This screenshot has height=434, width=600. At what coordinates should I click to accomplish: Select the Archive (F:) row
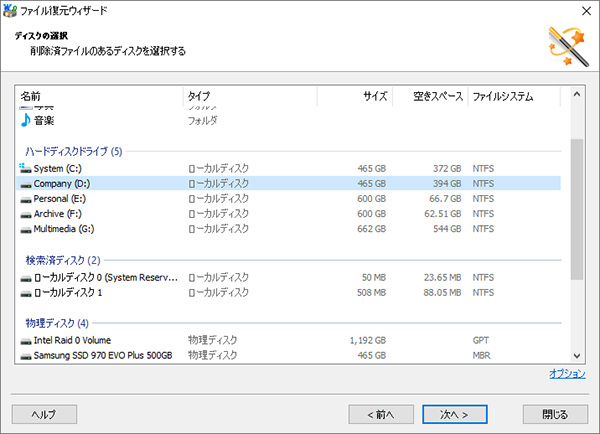coord(289,214)
